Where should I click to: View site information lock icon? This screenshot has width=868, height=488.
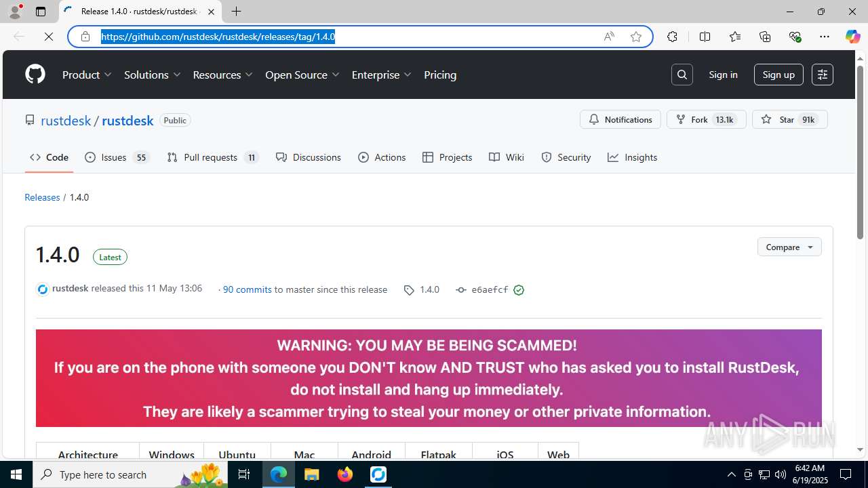point(85,37)
